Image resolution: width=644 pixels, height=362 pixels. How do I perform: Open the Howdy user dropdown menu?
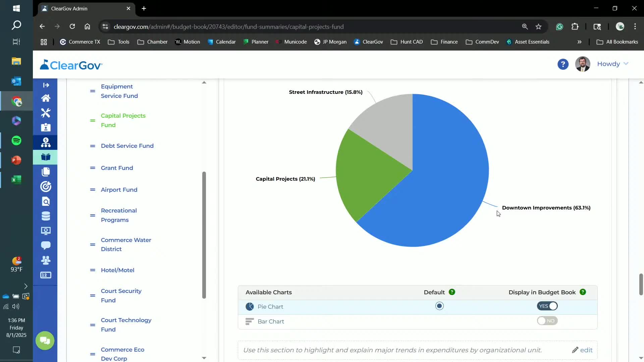[x=612, y=64]
